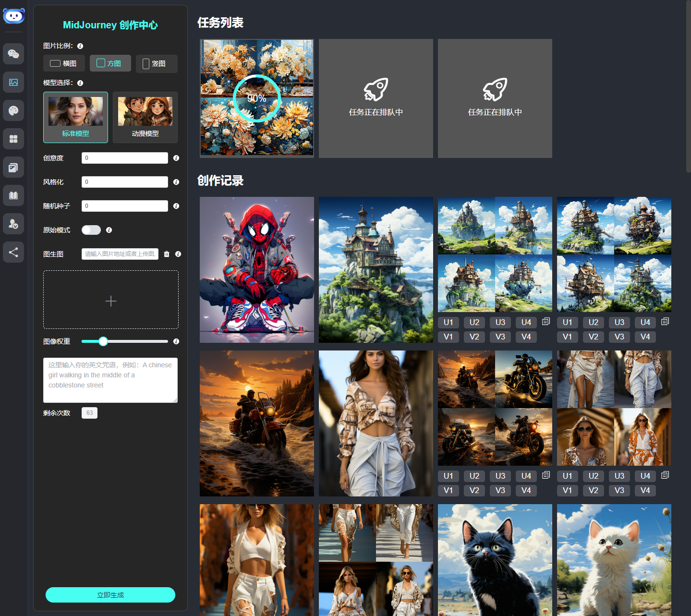
Task: Choose the 标准模型 model card
Action: [x=75, y=117]
